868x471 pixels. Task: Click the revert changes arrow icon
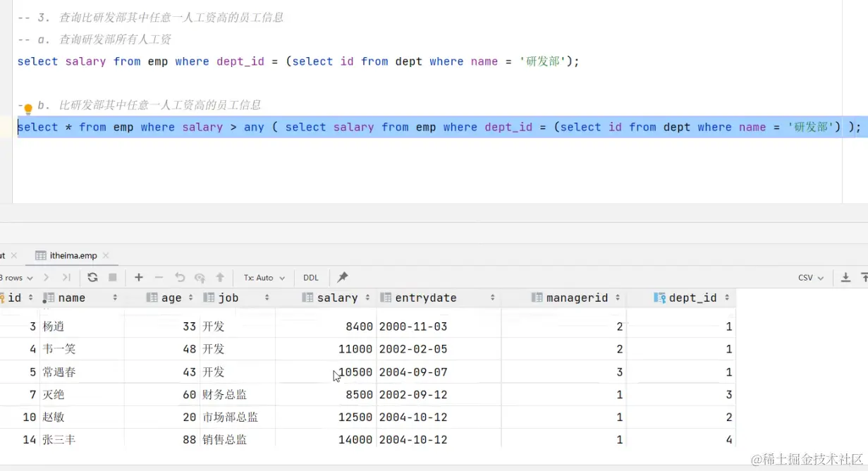180,278
